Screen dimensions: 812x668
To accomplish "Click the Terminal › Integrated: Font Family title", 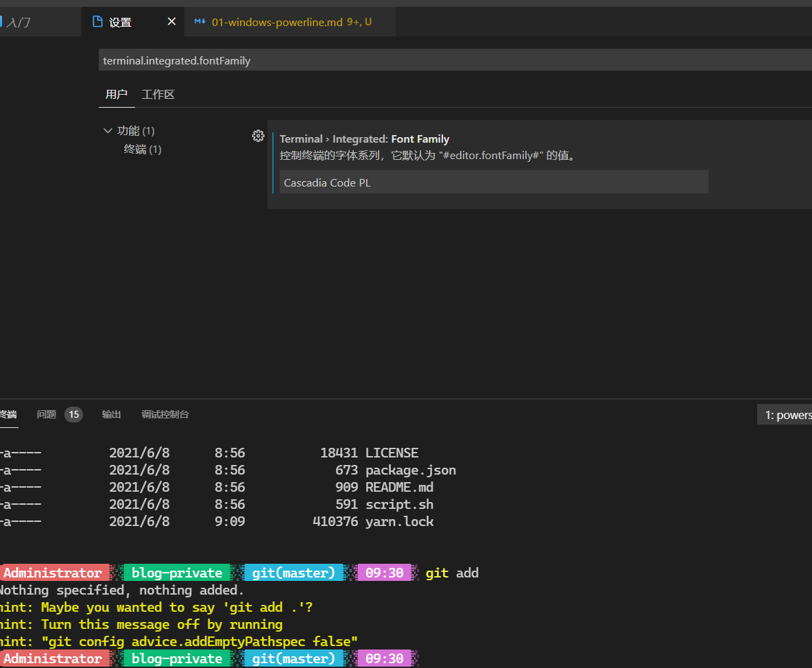I will click(364, 139).
